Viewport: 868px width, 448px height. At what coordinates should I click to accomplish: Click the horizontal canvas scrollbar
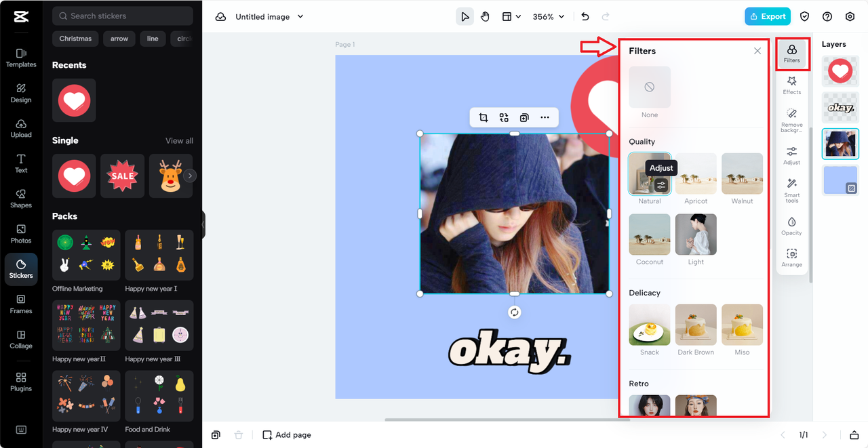click(507, 420)
